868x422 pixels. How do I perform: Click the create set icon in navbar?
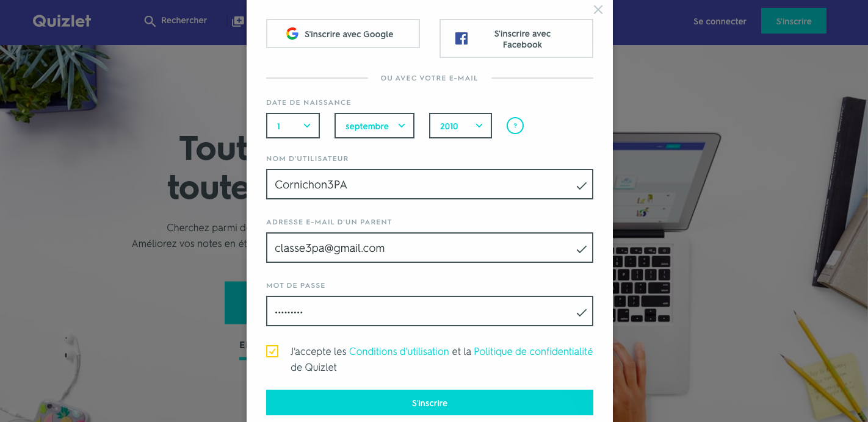[x=238, y=21]
